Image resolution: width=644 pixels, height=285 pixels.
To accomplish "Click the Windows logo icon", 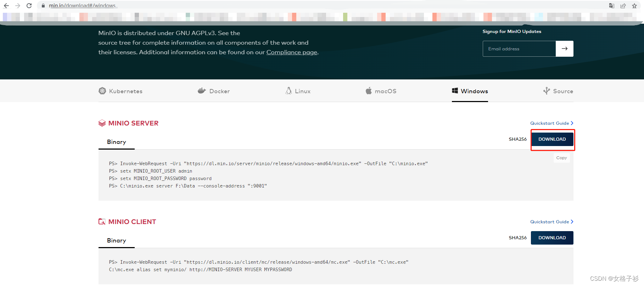I will [455, 91].
